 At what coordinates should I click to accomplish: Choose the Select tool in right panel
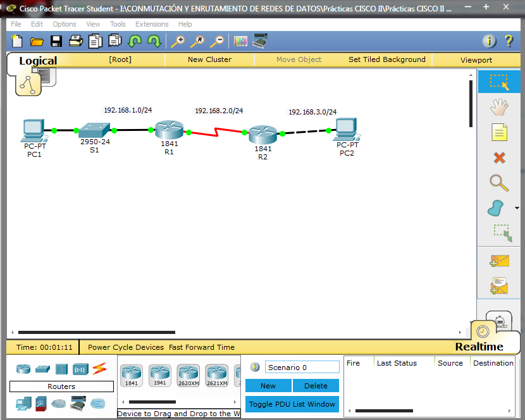coord(499,82)
